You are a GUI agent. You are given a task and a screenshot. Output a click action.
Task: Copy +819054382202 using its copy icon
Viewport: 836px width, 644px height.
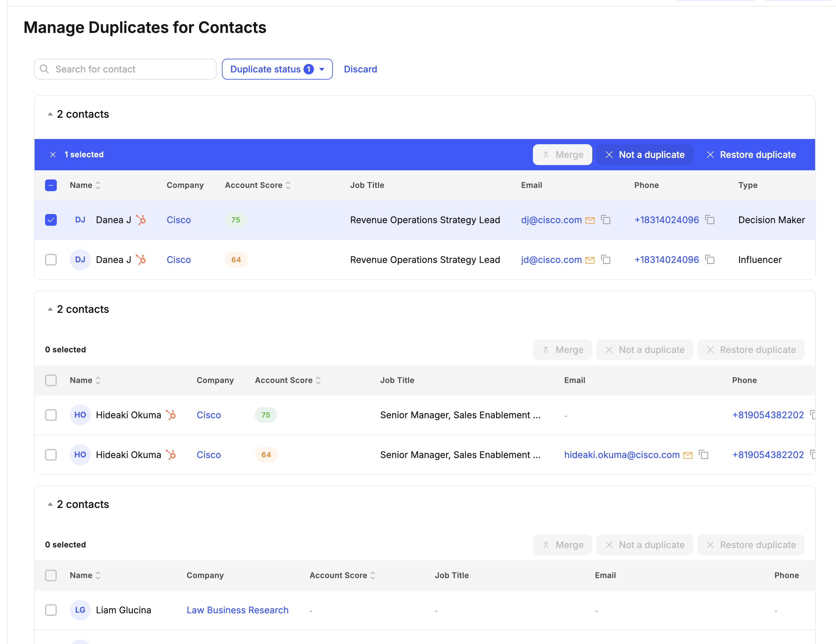point(814,454)
